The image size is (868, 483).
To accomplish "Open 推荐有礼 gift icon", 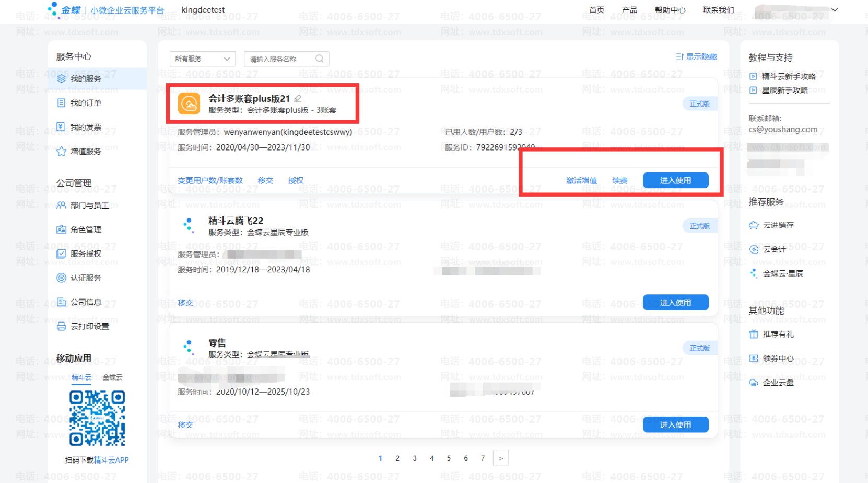I will (754, 335).
